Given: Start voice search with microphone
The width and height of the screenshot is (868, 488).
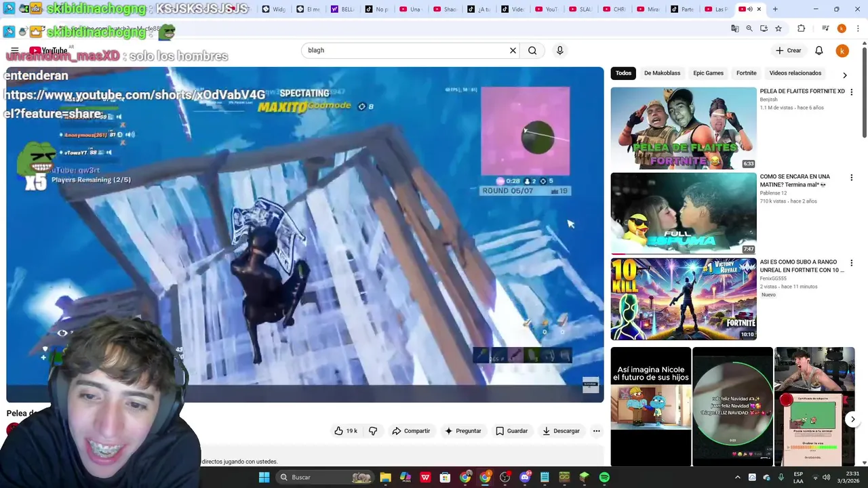Looking at the screenshot, I should click(x=559, y=50).
